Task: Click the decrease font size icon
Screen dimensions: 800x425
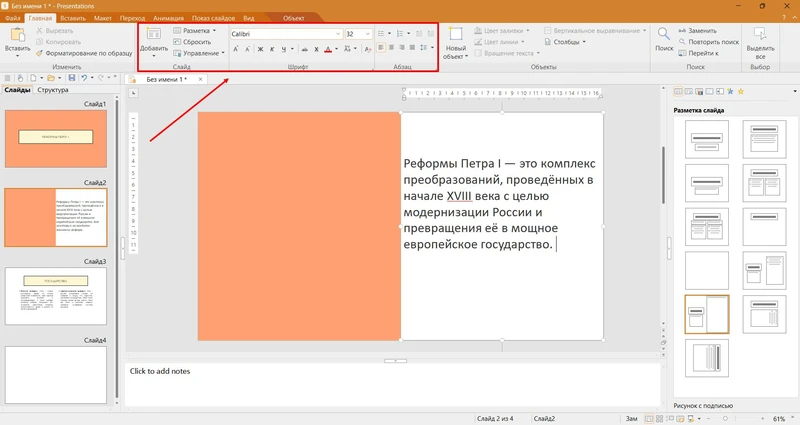Action: [247, 49]
